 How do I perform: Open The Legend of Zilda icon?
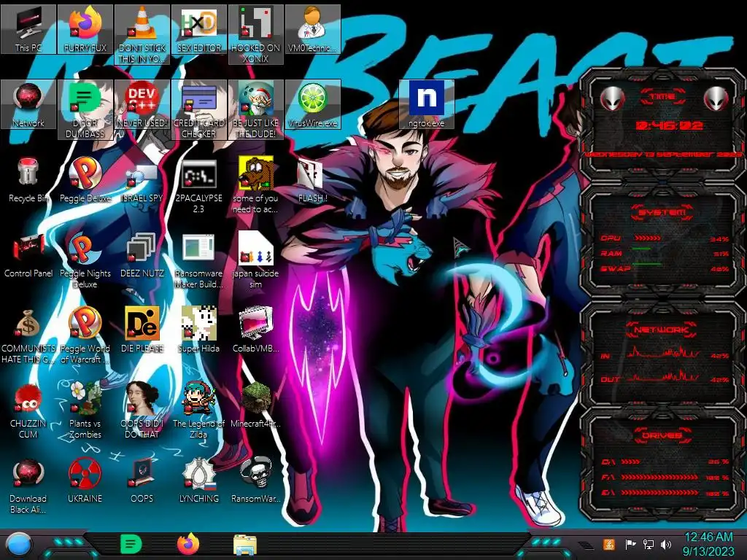199,411
